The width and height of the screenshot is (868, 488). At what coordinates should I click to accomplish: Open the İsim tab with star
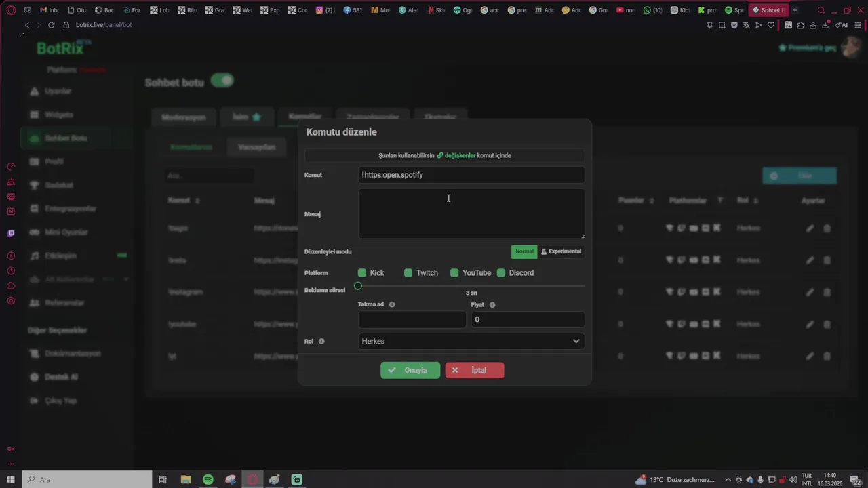coord(247,117)
